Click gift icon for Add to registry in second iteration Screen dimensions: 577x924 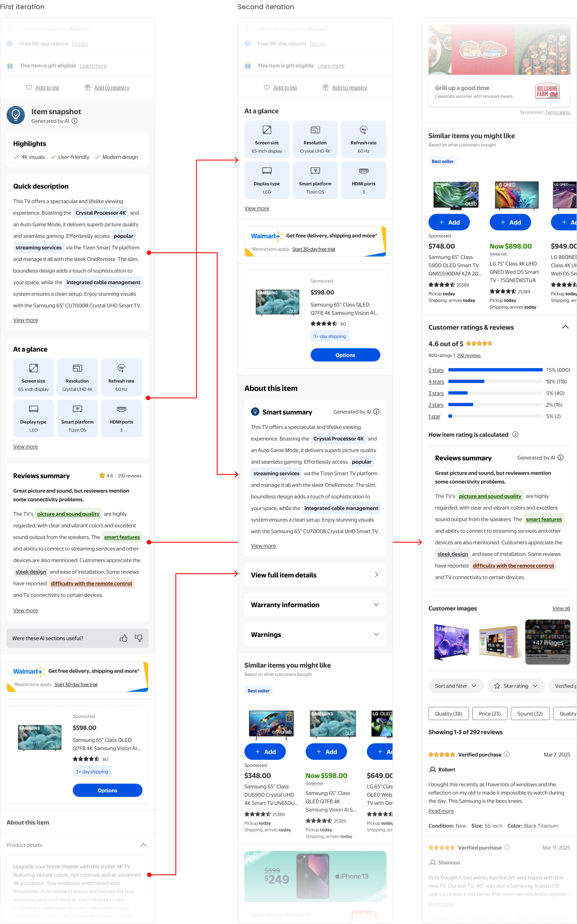coord(325,87)
